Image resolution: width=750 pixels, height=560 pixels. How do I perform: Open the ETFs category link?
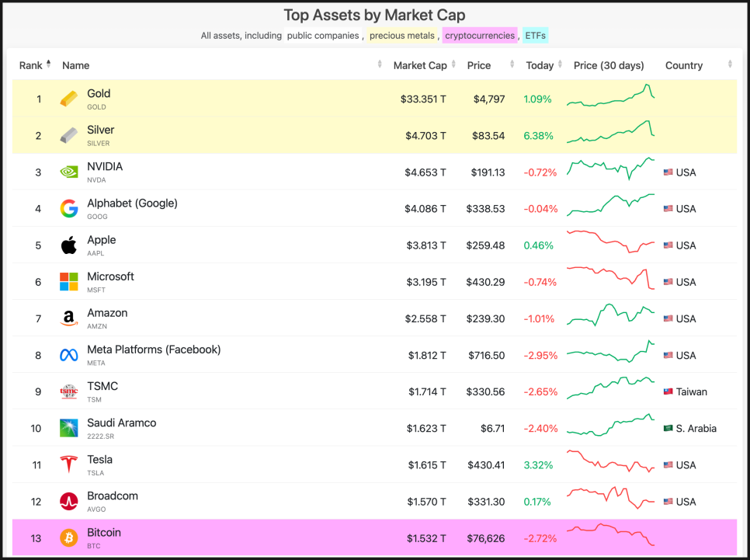coord(535,36)
